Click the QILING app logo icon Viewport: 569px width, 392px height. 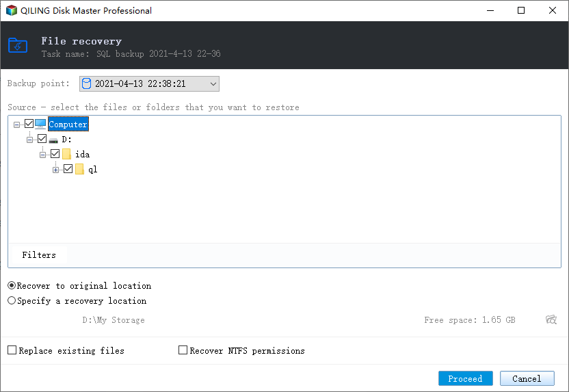(x=12, y=10)
